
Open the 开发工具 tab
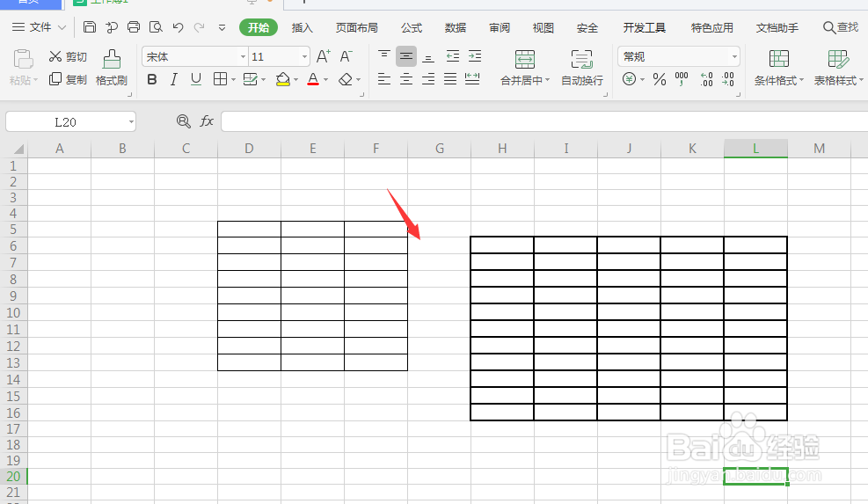pyautogui.click(x=644, y=27)
